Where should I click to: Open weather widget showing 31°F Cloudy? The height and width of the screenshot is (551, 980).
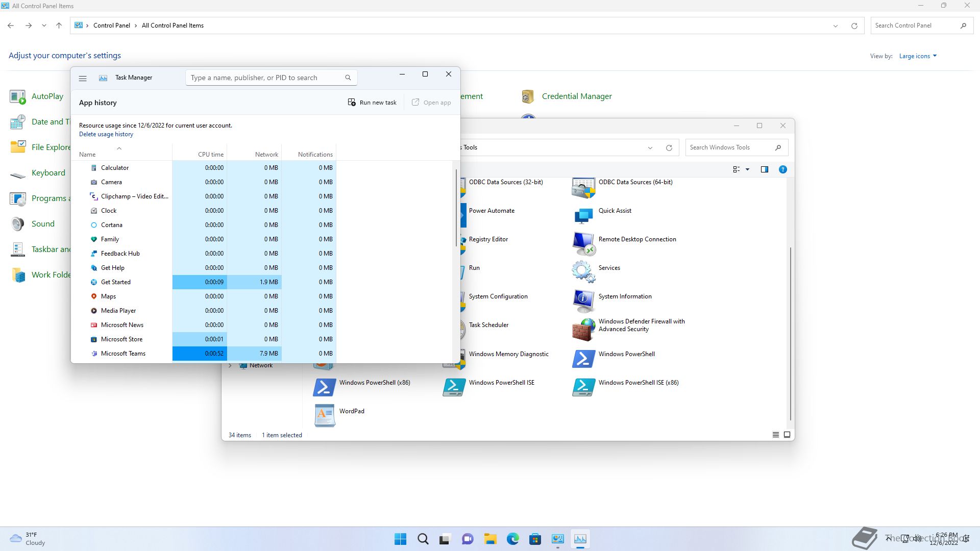28,539
